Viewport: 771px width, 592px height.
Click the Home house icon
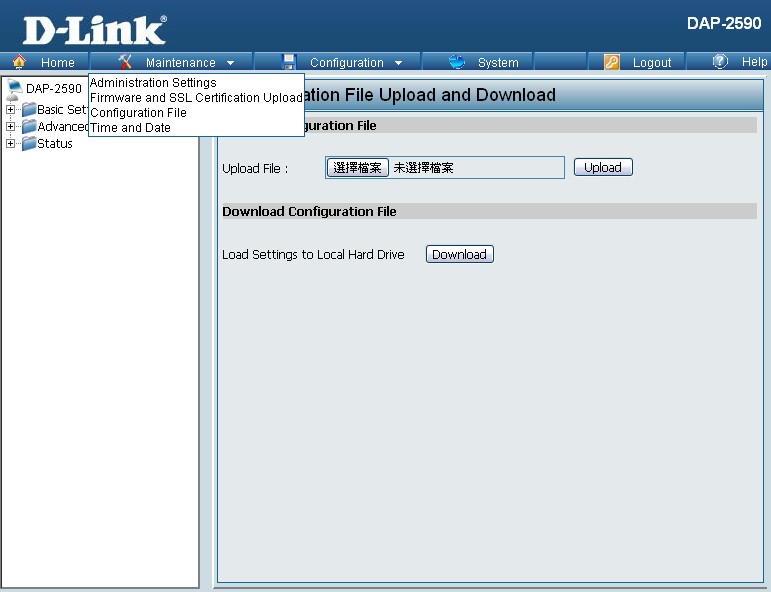(19, 62)
